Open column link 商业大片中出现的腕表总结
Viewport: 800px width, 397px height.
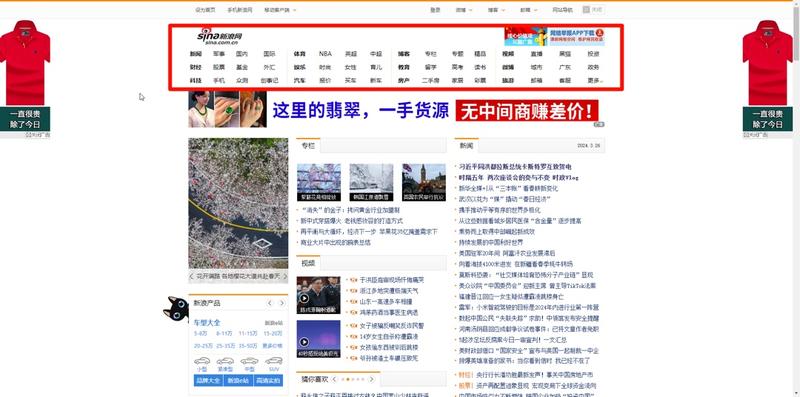tap(336, 243)
